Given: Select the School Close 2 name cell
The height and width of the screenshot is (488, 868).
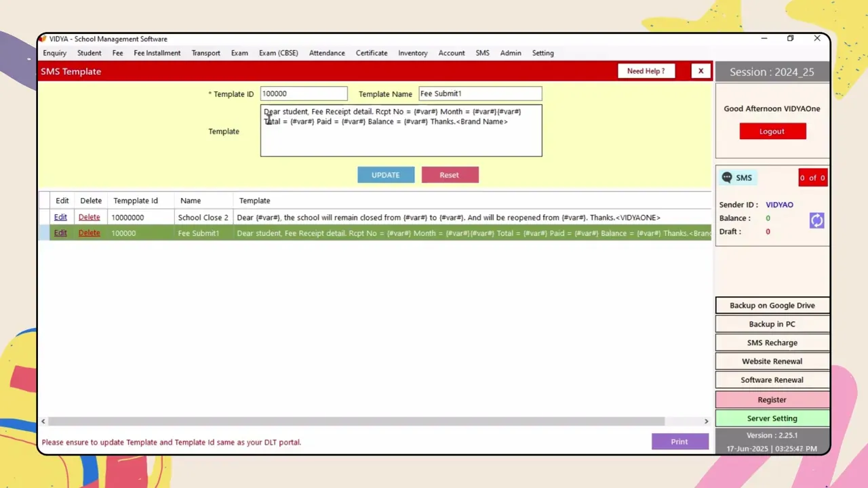Looking at the screenshot, I should [203, 217].
